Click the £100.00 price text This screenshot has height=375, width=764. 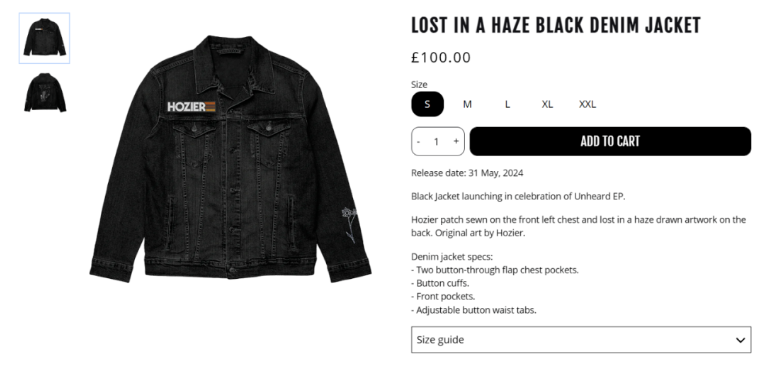coord(441,57)
